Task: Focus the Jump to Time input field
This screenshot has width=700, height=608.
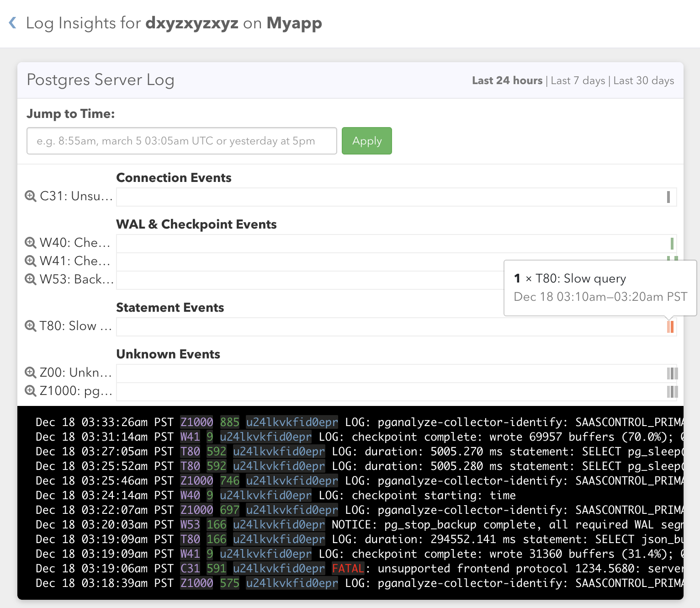Action: [182, 141]
